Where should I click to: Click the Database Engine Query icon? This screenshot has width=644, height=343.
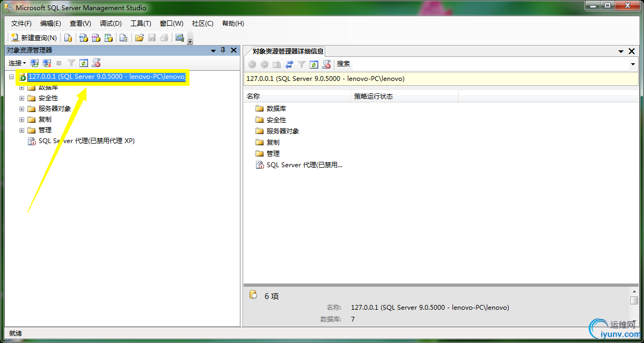coord(68,38)
